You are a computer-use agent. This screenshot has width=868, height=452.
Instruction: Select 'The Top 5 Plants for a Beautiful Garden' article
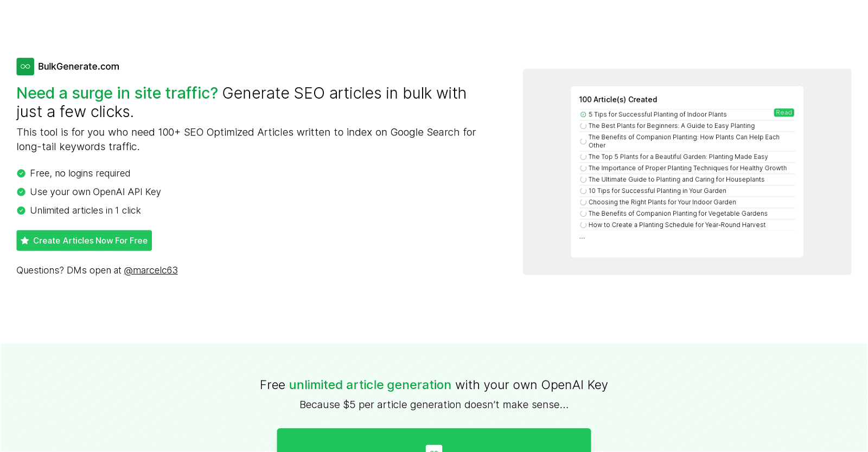[x=678, y=157]
